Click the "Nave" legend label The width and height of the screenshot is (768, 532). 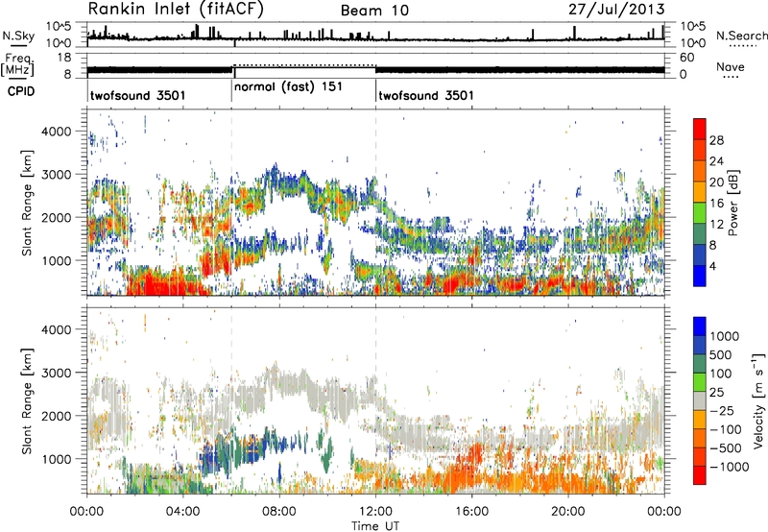[x=731, y=67]
